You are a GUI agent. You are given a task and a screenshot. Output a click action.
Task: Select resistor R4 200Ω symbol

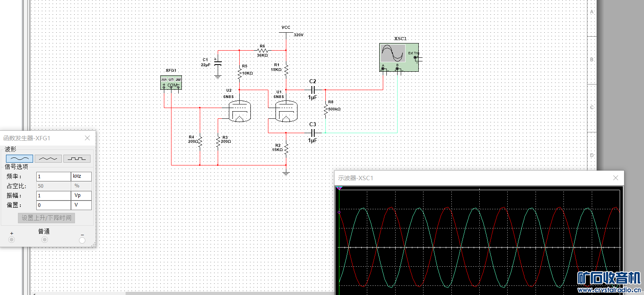200,141
